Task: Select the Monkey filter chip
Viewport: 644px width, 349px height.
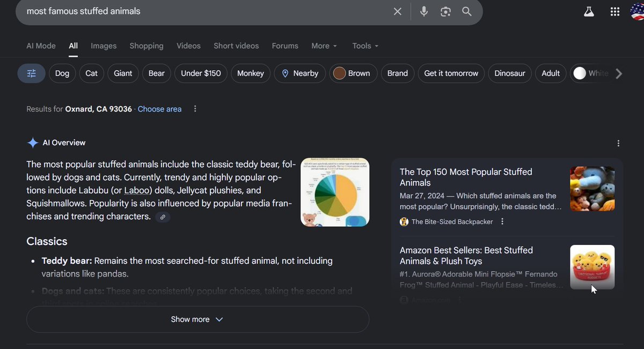Action: (x=251, y=73)
